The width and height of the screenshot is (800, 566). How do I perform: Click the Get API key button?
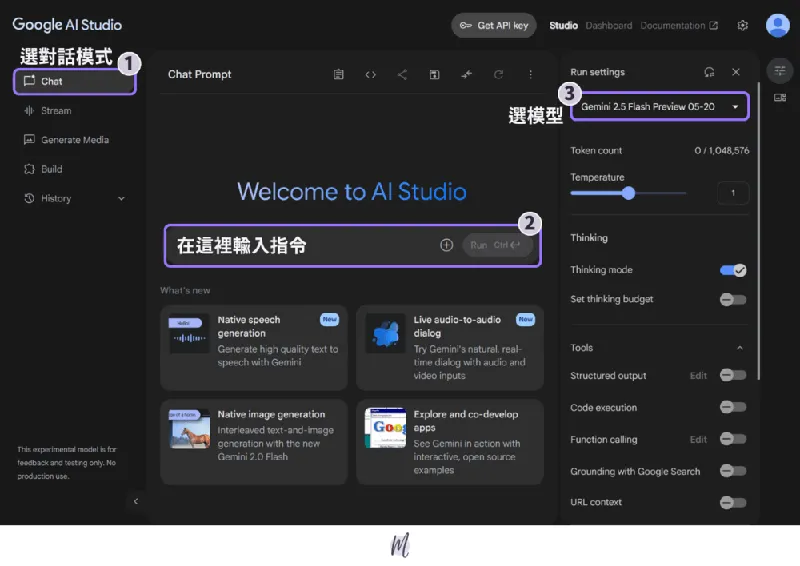pos(493,26)
